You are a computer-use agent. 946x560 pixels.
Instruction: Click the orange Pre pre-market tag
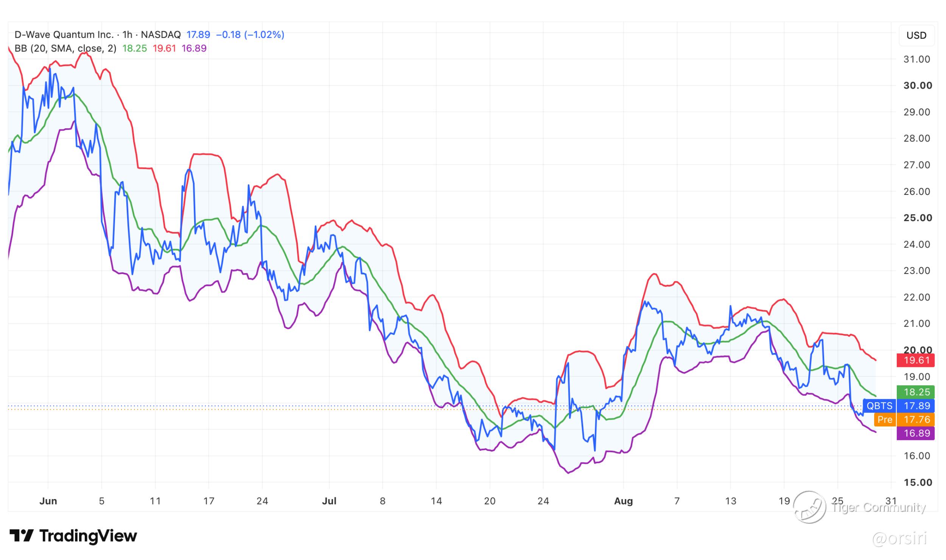click(x=885, y=420)
